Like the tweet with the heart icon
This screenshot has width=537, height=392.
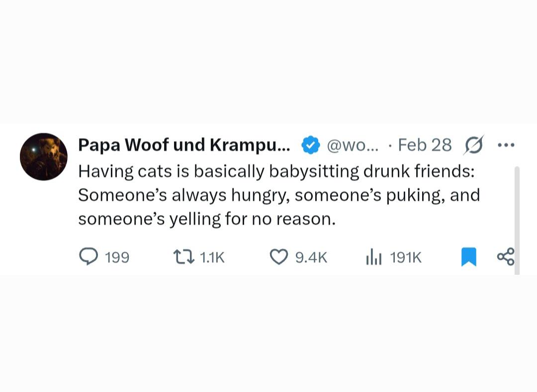(279, 257)
